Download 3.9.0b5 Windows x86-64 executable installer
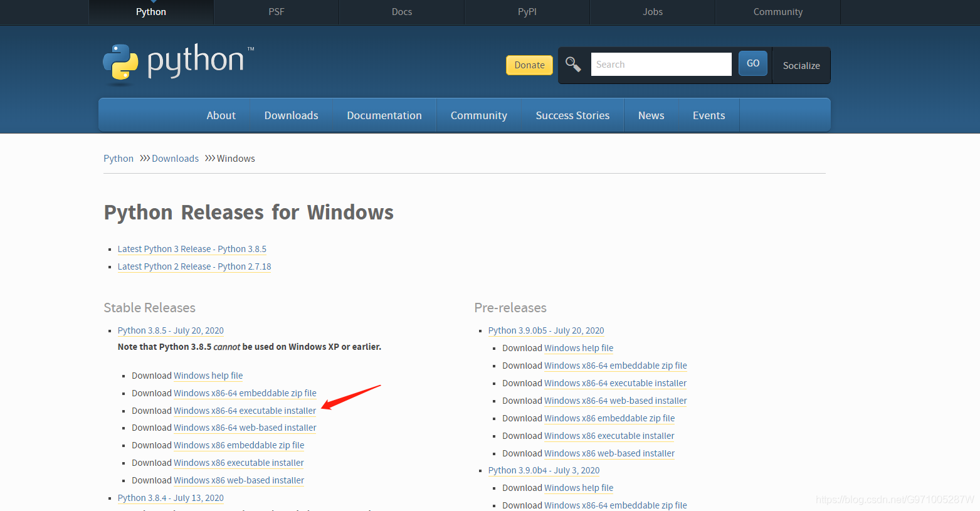 click(x=616, y=383)
